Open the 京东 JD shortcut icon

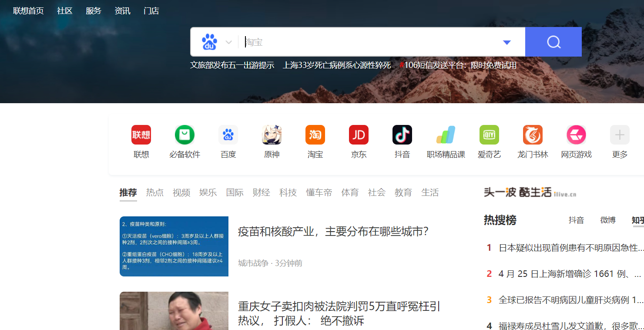pos(359,135)
